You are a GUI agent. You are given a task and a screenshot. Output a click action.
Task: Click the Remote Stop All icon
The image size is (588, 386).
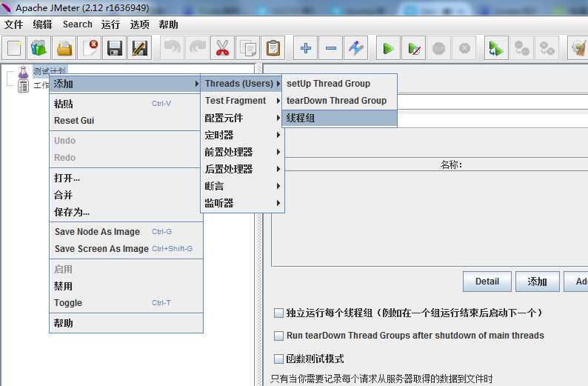(x=521, y=48)
